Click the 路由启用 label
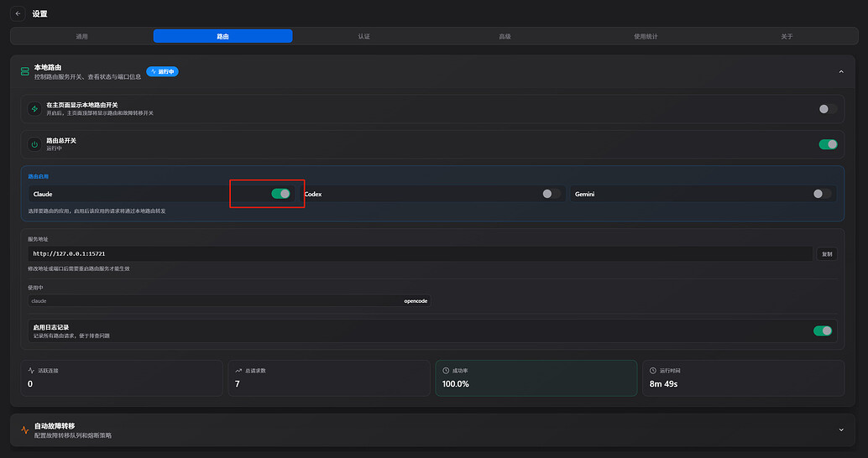Screen dimensions: 868x458 pos(39,176)
